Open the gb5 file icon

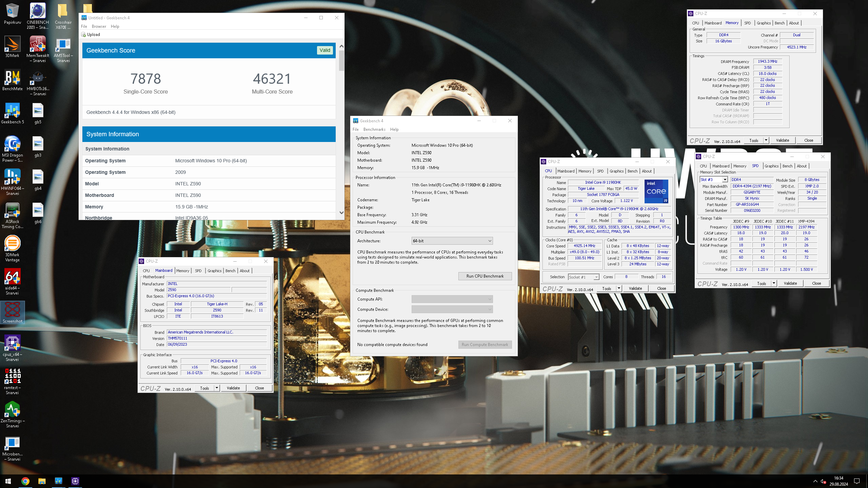pyautogui.click(x=38, y=113)
